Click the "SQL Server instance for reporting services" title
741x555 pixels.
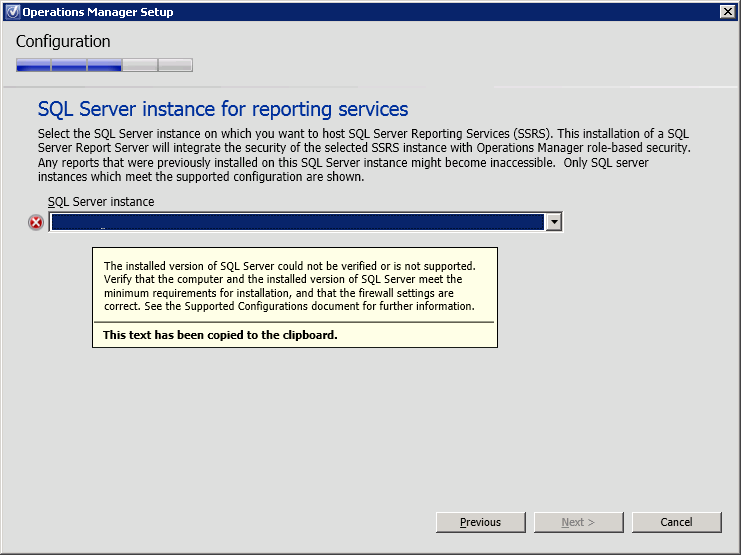222,109
